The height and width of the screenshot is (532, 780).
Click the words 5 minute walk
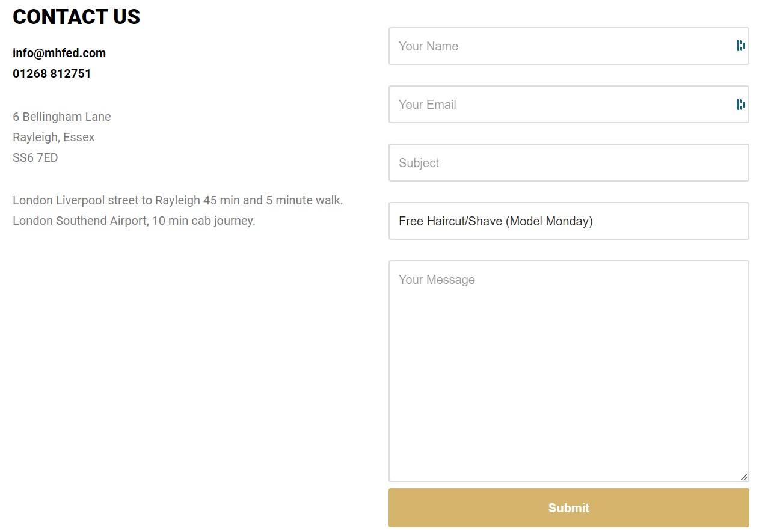click(x=304, y=200)
